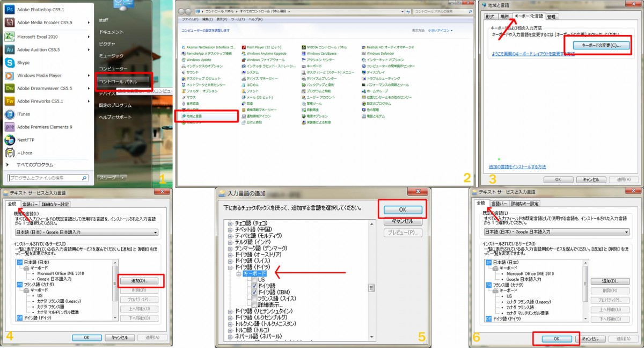Check the US keyboard checkbox
This screenshot has width=644, height=348.
coord(254,280)
